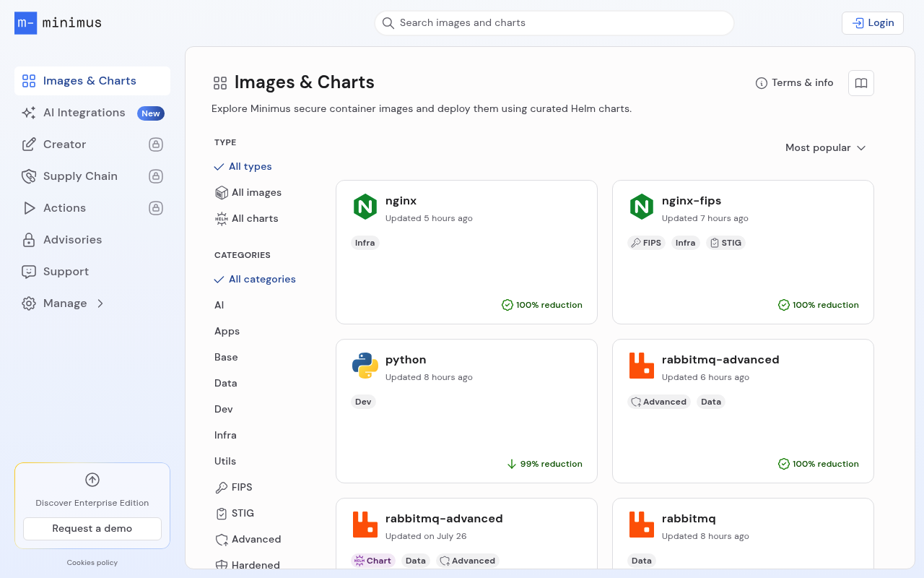Open the Cookies policy link
The image size is (924, 578).
coord(92,562)
